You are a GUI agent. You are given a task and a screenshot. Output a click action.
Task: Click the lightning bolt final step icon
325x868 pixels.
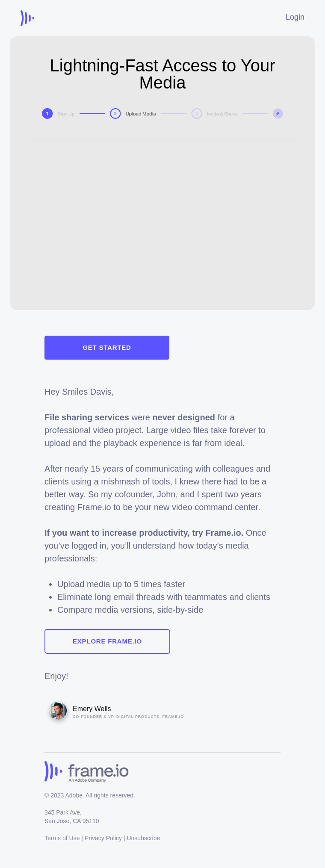click(x=278, y=114)
